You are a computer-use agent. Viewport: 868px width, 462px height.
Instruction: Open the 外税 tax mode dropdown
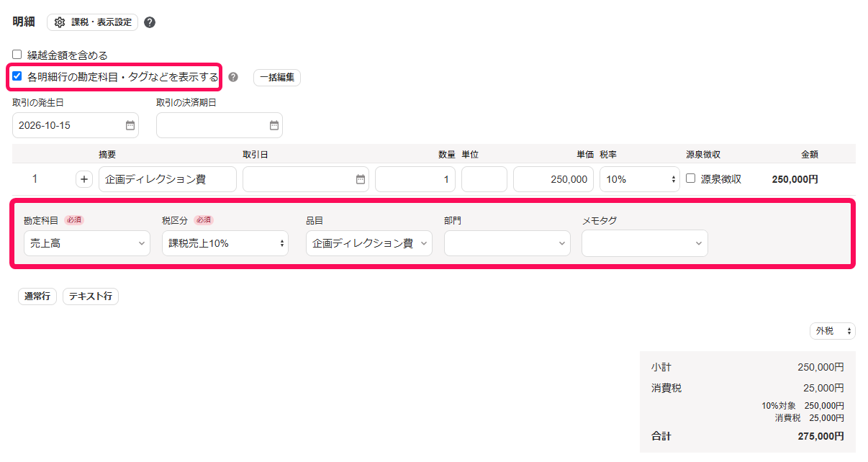[x=833, y=331]
